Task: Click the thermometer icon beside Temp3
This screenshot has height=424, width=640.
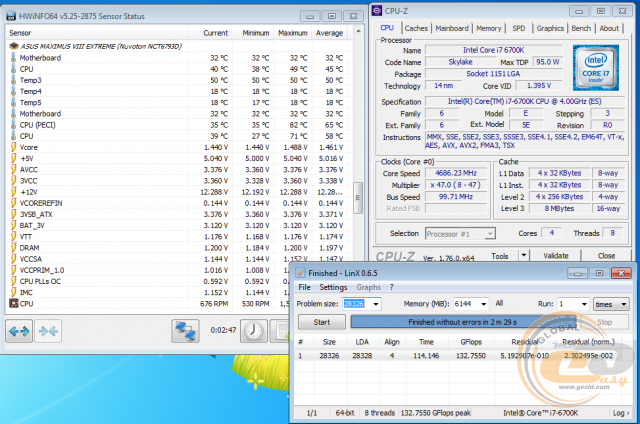Action: [x=13, y=80]
